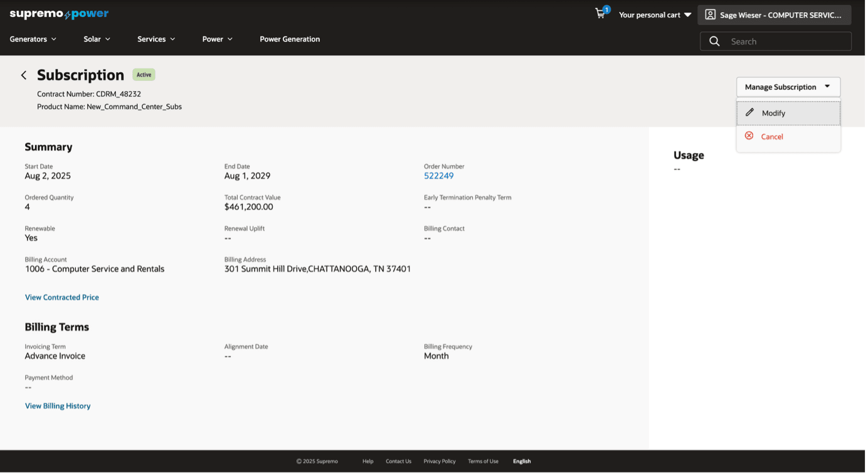This screenshot has height=475, width=868.
Task: Expand the Solar menu
Action: (97, 39)
